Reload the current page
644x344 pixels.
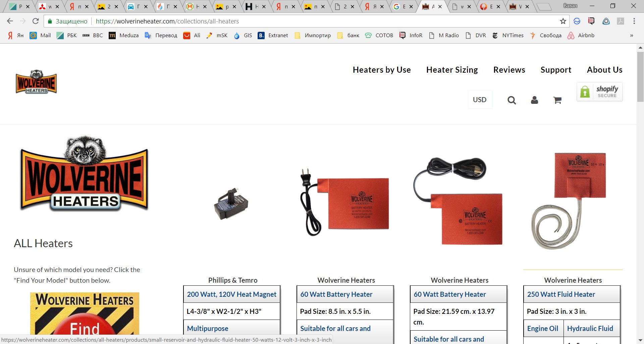tap(36, 21)
